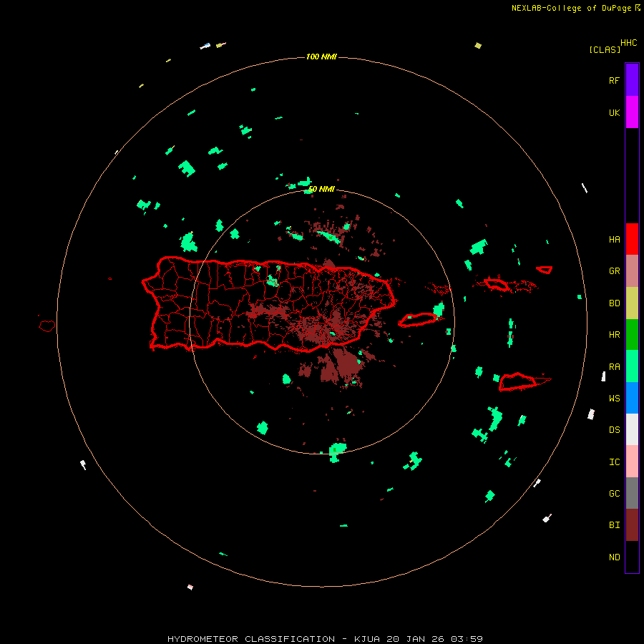Screen dimensions: 644x644
Task: Click the IC pink legend swatch
Action: point(632,462)
